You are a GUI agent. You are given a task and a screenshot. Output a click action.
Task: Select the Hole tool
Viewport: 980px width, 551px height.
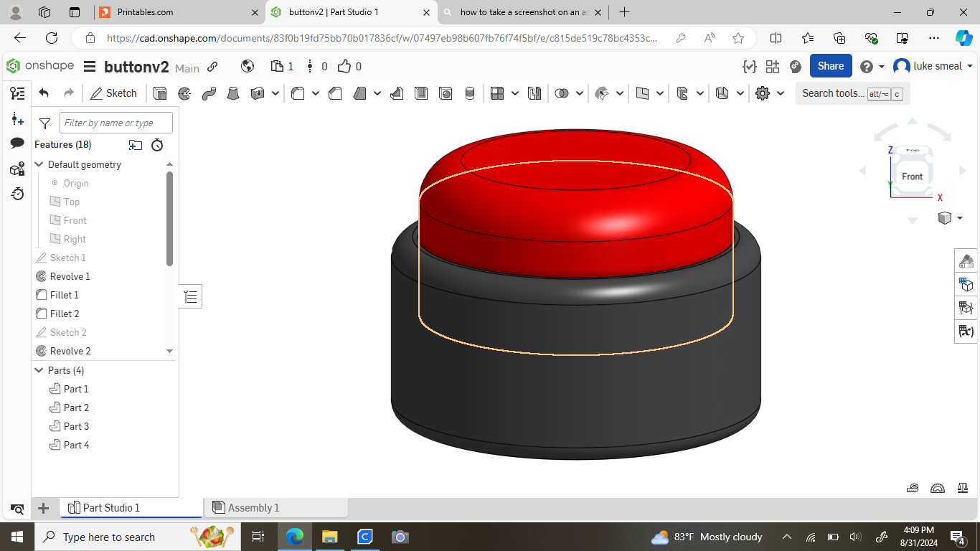point(446,93)
